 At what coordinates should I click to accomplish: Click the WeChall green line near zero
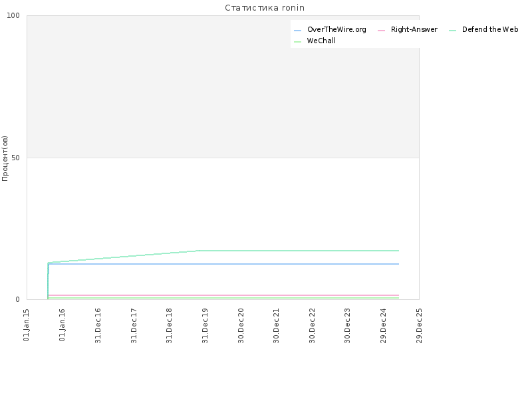coord(224,298)
